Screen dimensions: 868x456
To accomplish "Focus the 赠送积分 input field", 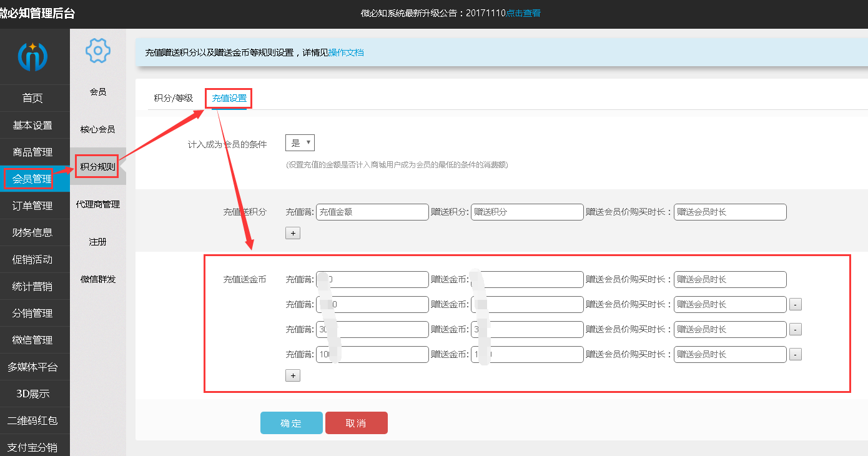I will point(527,212).
